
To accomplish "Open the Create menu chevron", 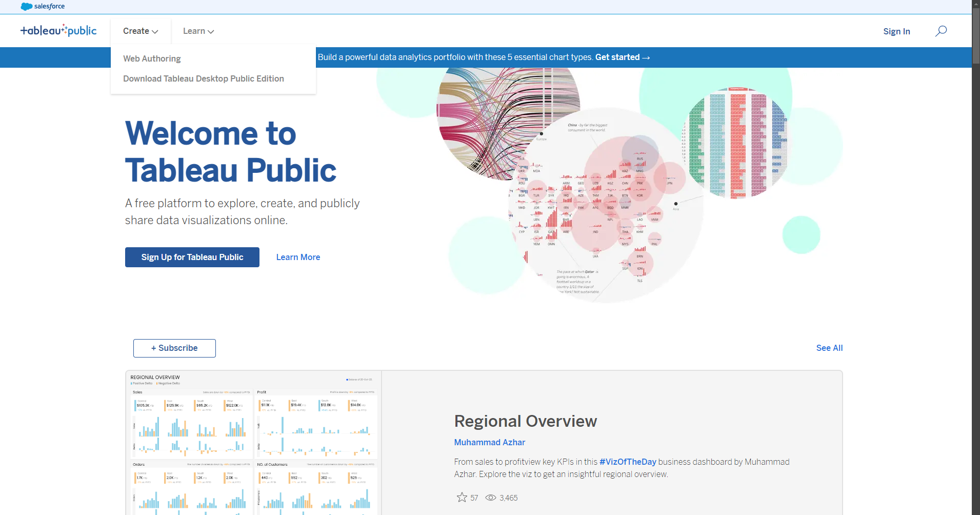I will [156, 31].
